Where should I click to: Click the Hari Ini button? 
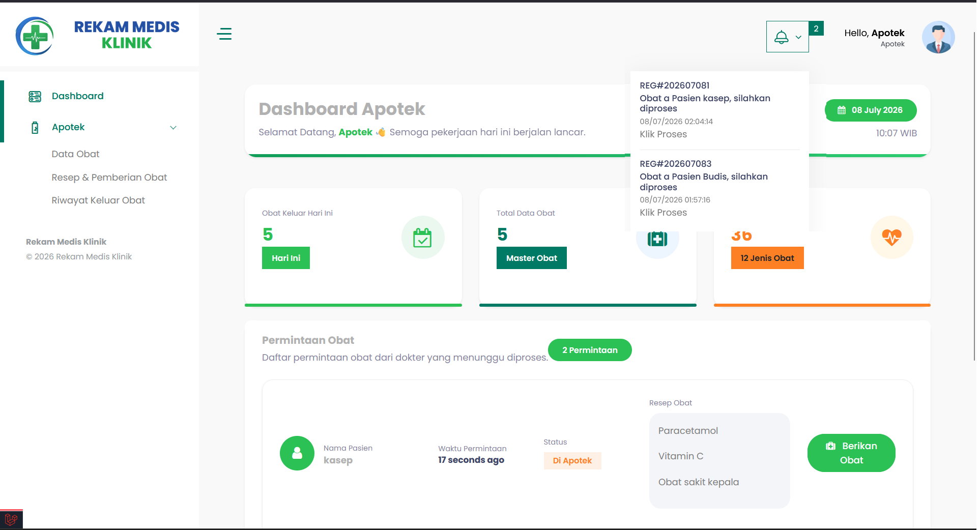click(286, 258)
